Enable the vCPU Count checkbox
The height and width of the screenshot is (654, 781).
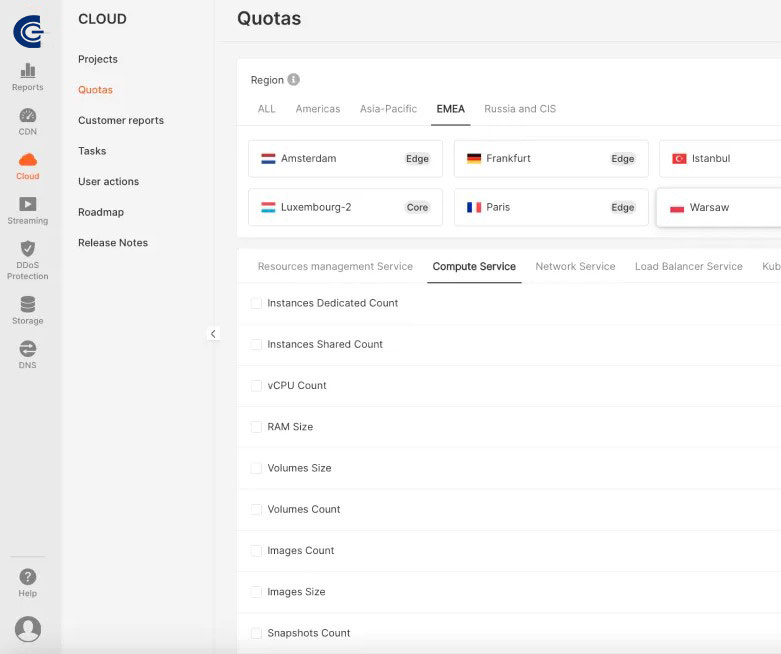(x=256, y=386)
